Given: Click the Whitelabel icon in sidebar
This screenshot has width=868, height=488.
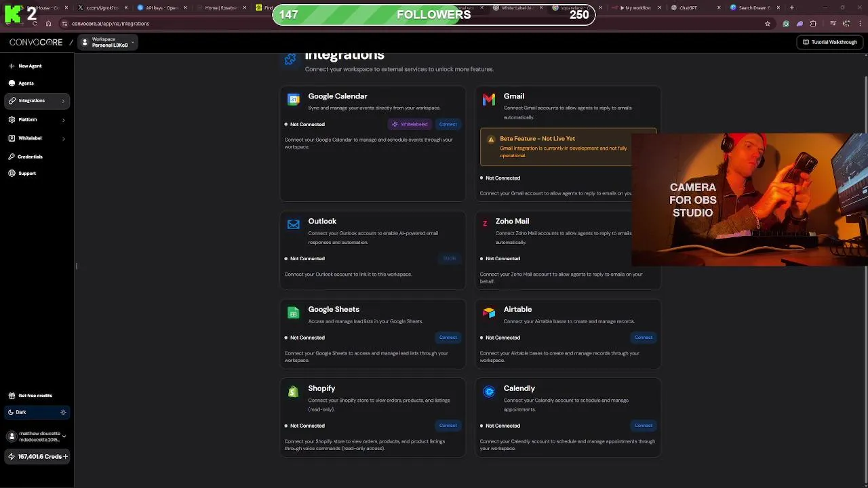Looking at the screenshot, I should point(12,138).
